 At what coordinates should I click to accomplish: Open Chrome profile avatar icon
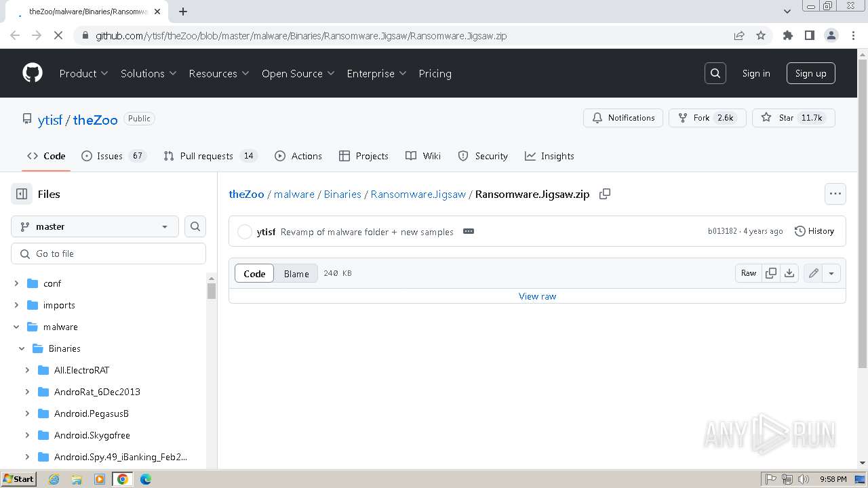pos(831,35)
